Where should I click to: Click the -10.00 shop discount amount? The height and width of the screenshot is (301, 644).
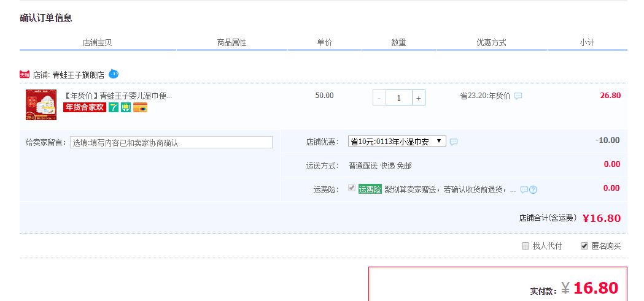[x=607, y=140]
